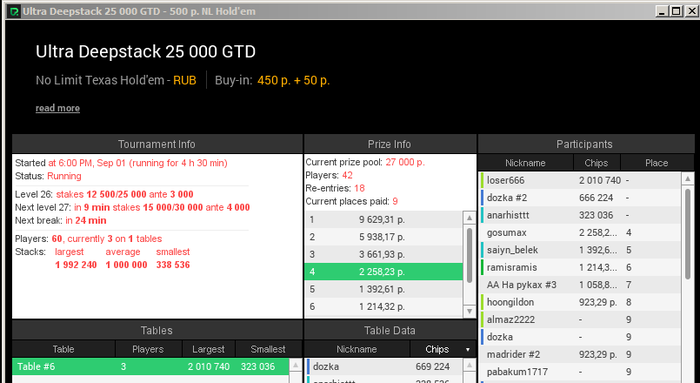Select participant dozka #2
The width and height of the screenshot is (700, 383).
click(580, 198)
